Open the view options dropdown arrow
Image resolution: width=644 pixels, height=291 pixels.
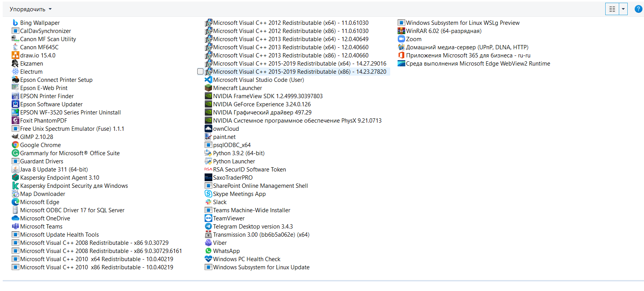pos(623,9)
